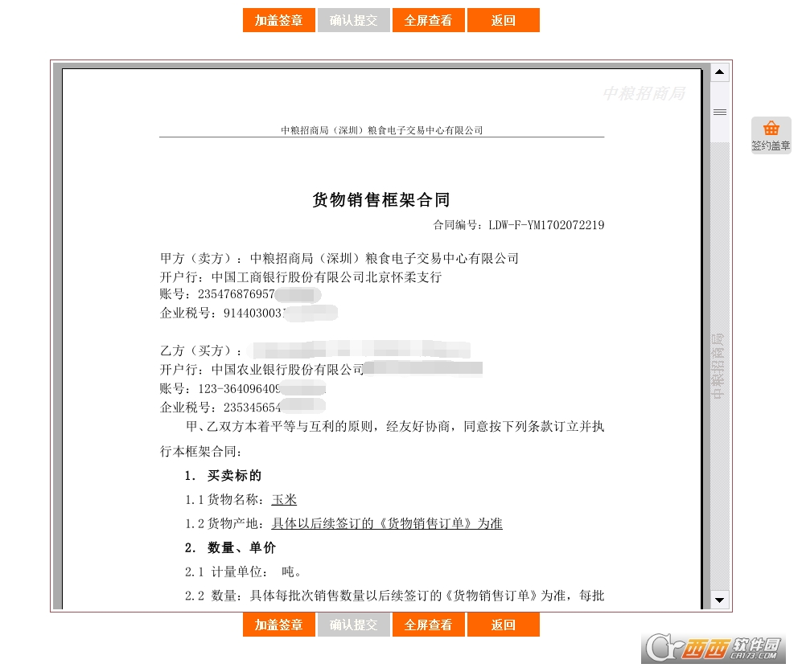Open bottom 全屏查看 full-screen view
Screen dimensions: 802x672
click(x=428, y=625)
